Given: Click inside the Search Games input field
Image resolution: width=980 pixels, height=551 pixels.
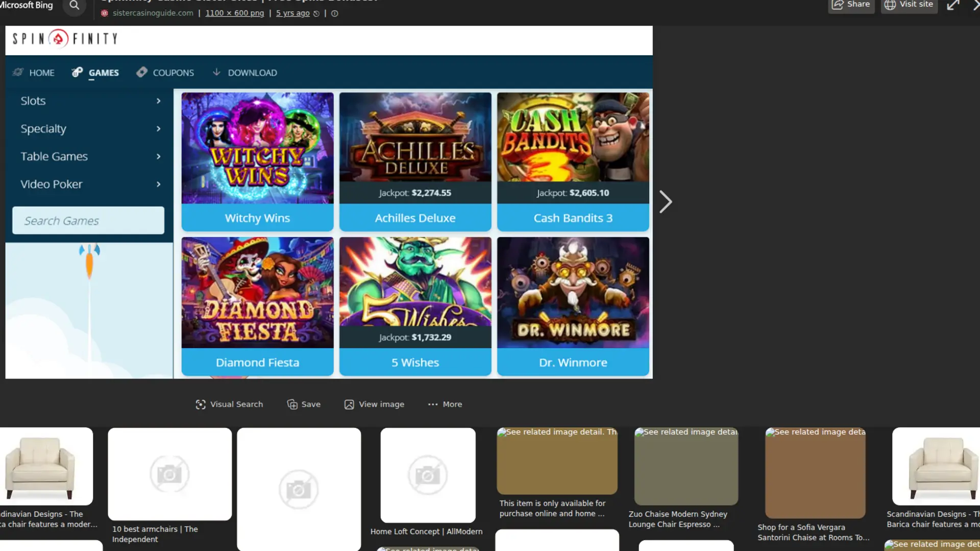Looking at the screenshot, I should point(88,220).
